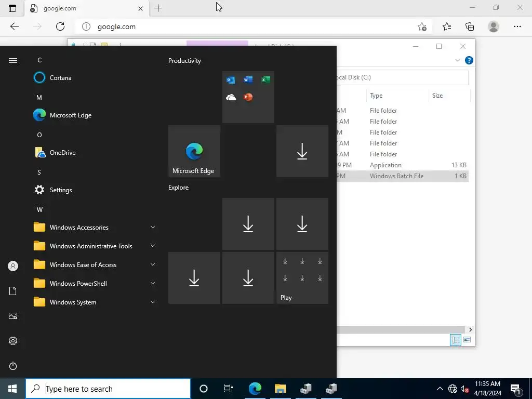Expand the Windows Accessories folder

coord(95,228)
